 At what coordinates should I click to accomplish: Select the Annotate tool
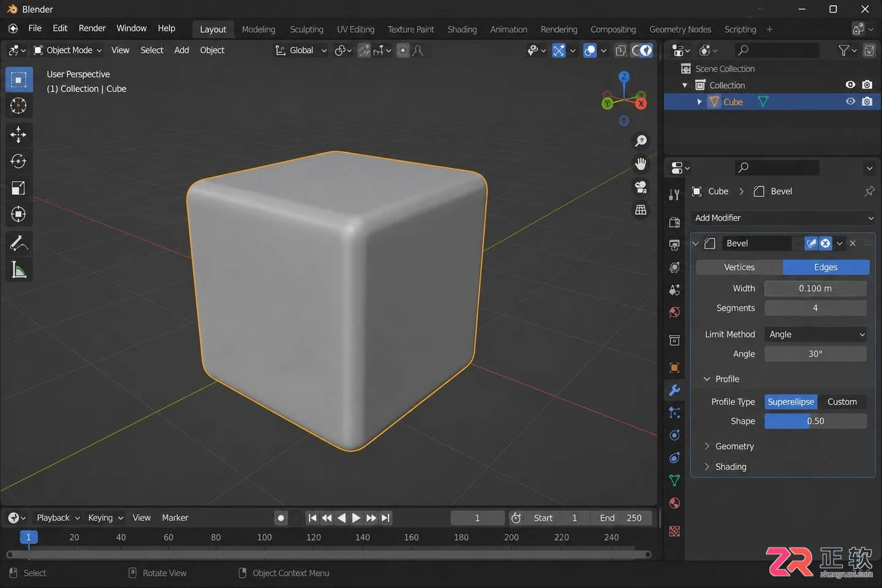pos(18,243)
